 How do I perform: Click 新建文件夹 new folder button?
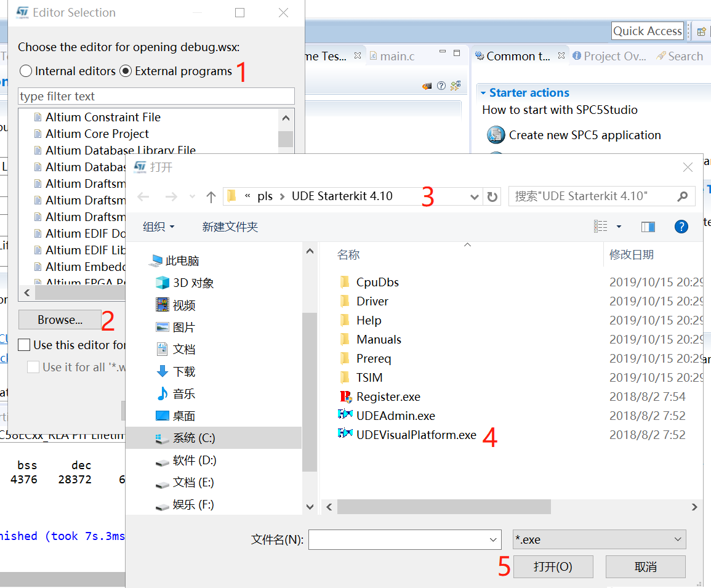230,227
